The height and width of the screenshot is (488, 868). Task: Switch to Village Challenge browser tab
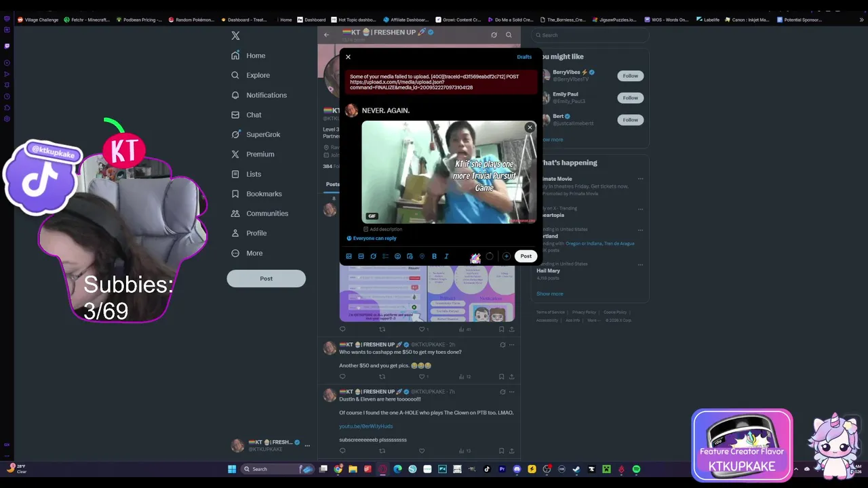(38, 20)
